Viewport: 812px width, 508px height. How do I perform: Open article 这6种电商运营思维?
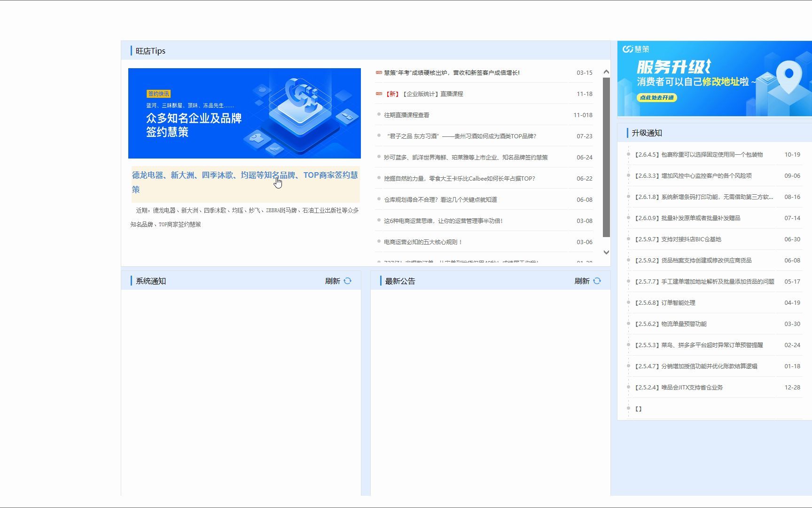coord(443,221)
